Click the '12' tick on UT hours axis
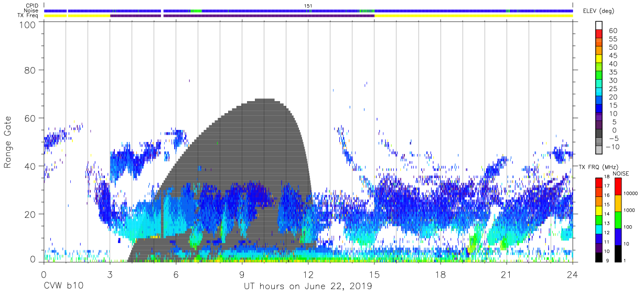 308,275
